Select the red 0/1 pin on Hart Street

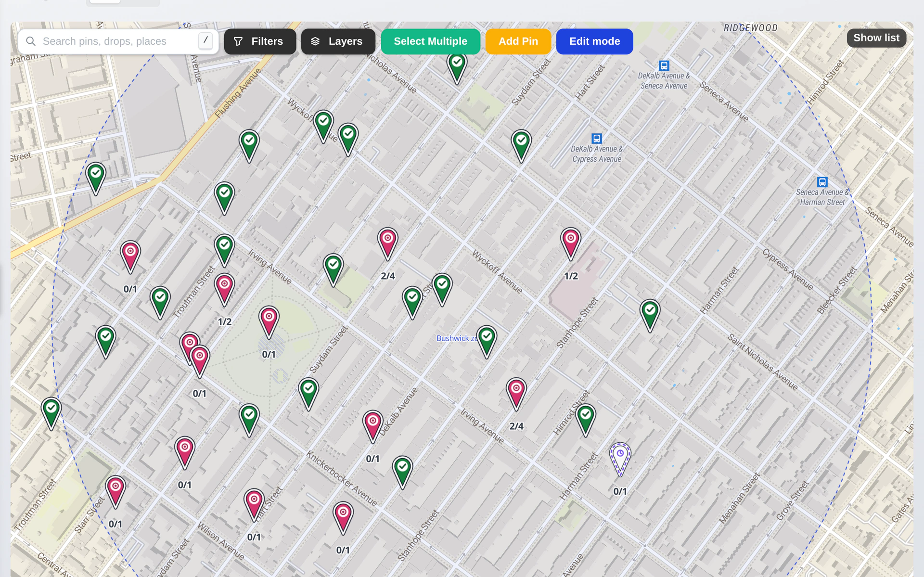coord(254,505)
